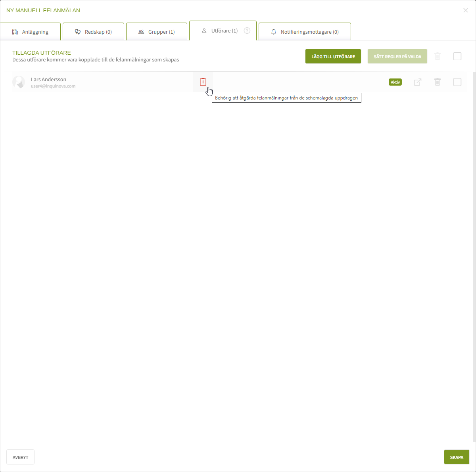The image size is (476, 472).
Task: Switch to the Redskap (0) tab
Action: [x=94, y=32]
